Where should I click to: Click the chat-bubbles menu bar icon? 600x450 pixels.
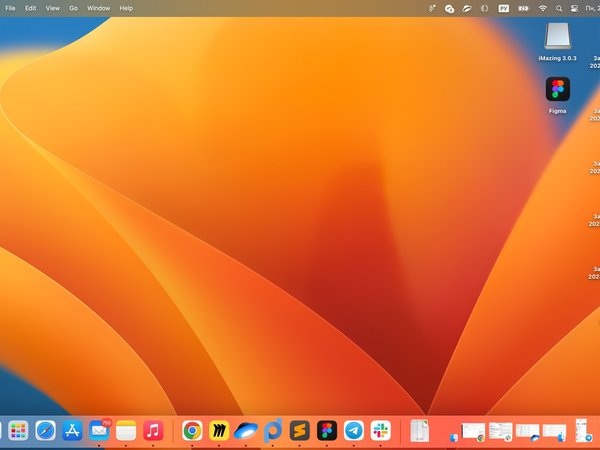point(449,8)
